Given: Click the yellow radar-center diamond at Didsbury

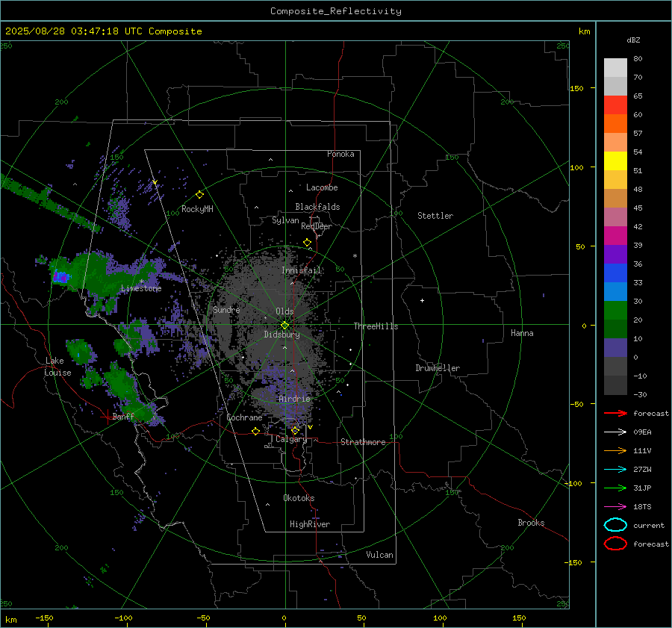Looking at the screenshot, I should pos(284,326).
